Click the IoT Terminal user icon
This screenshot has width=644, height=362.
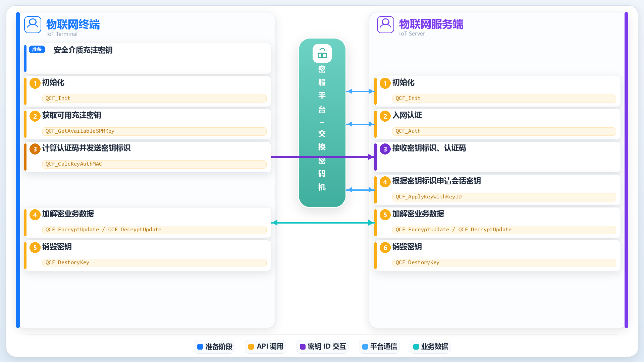tap(33, 25)
